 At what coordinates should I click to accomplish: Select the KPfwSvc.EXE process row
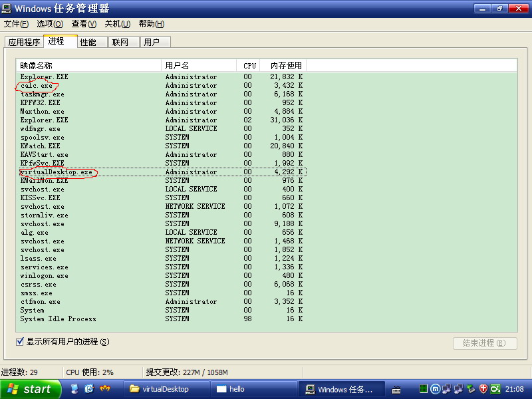[161, 163]
